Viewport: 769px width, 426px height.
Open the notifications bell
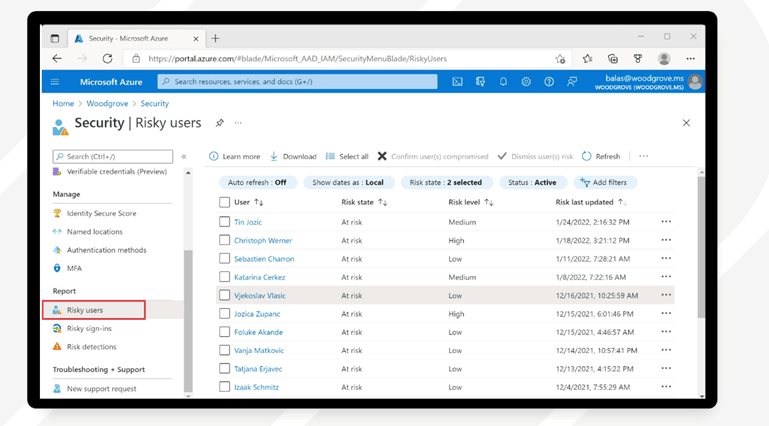[x=503, y=82]
